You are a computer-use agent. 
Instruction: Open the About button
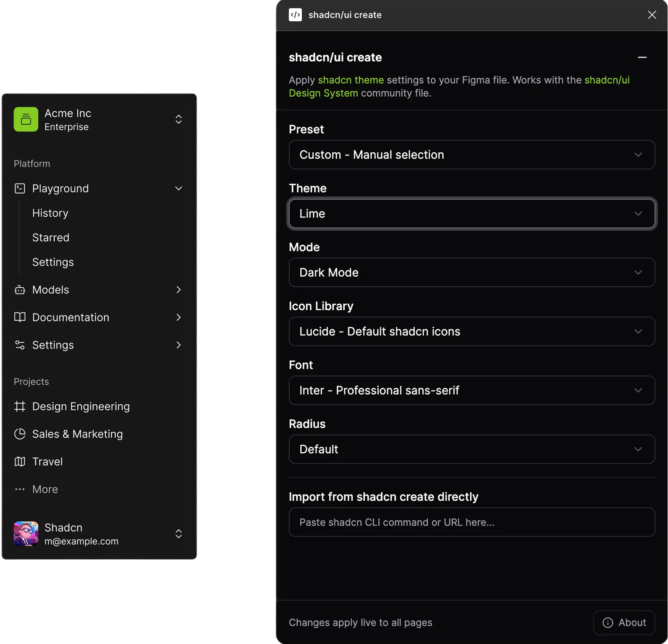pos(624,622)
